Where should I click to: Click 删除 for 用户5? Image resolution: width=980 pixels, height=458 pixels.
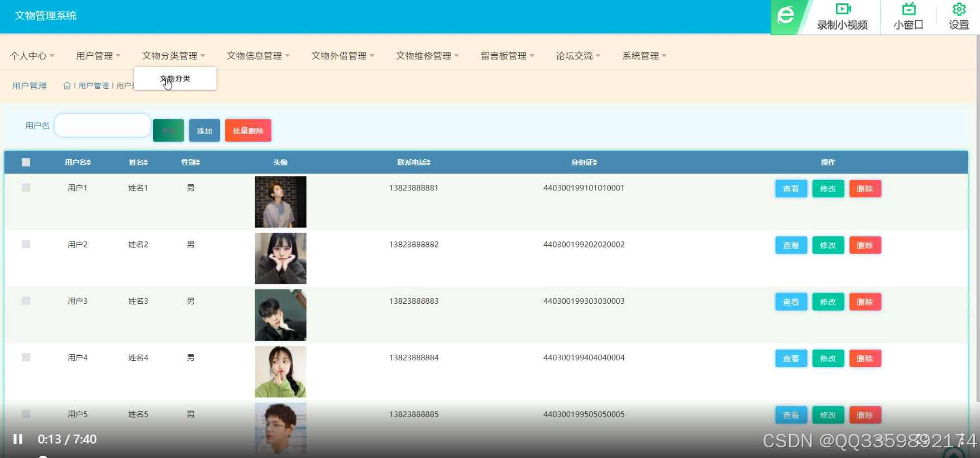(865, 415)
